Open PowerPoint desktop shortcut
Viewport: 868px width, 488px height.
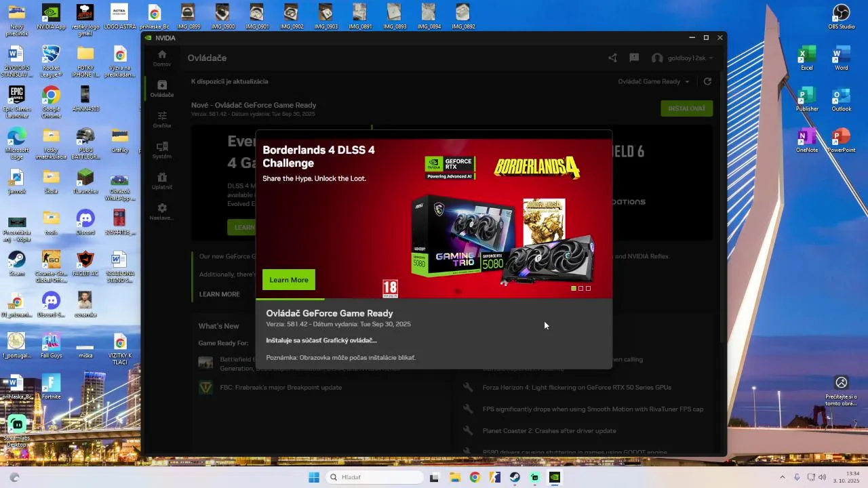pyautogui.click(x=842, y=140)
